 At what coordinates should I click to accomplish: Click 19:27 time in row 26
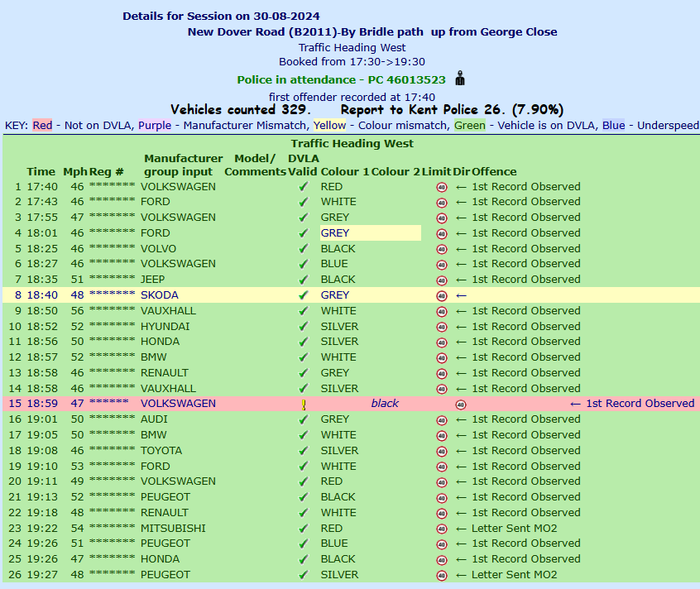pyautogui.click(x=42, y=575)
